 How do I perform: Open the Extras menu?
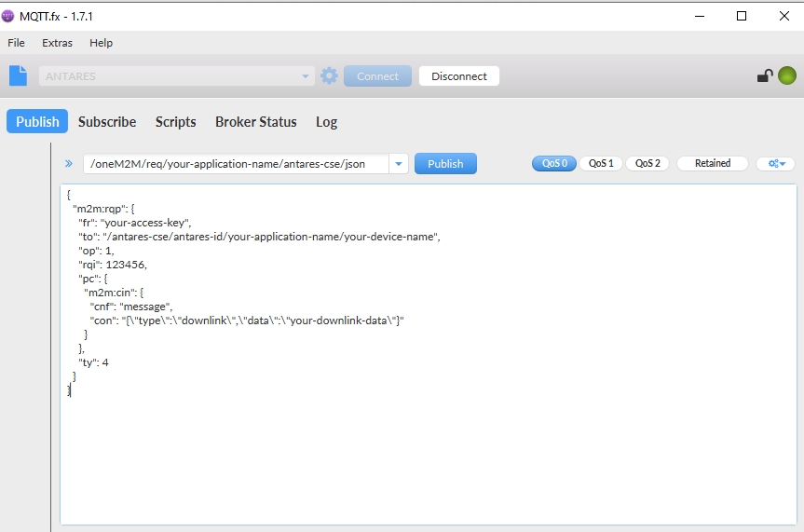pos(57,43)
